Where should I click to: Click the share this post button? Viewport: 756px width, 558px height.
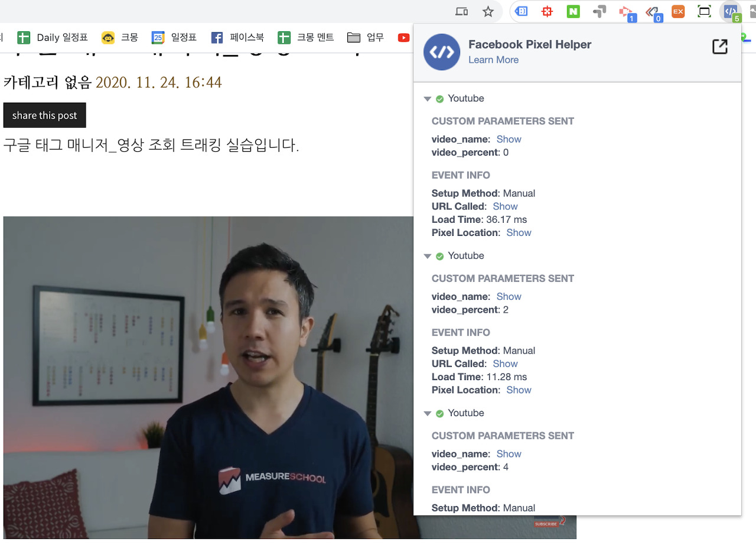pyautogui.click(x=45, y=115)
